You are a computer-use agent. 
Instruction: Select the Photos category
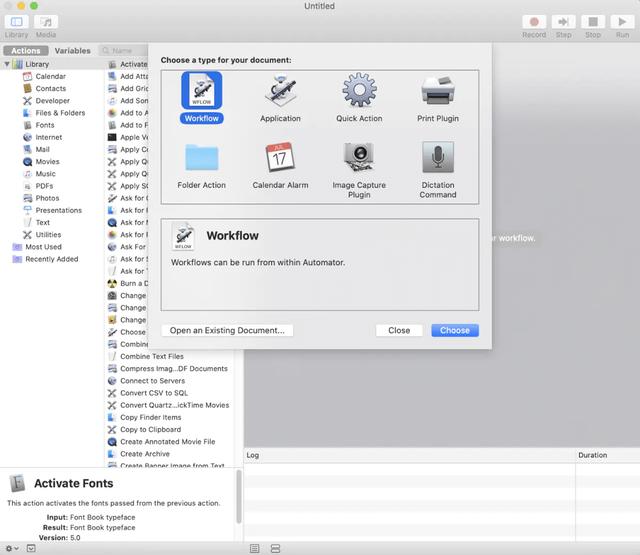pyautogui.click(x=47, y=198)
